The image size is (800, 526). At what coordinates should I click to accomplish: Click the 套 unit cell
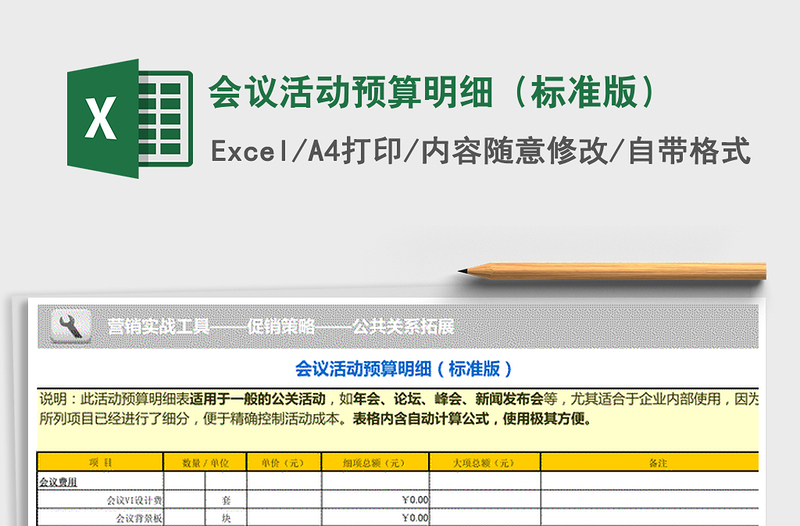click(x=226, y=499)
